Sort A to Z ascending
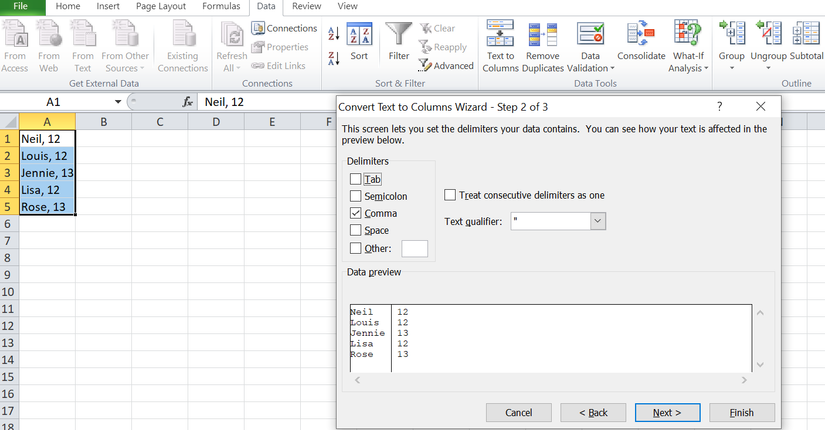 click(x=334, y=33)
